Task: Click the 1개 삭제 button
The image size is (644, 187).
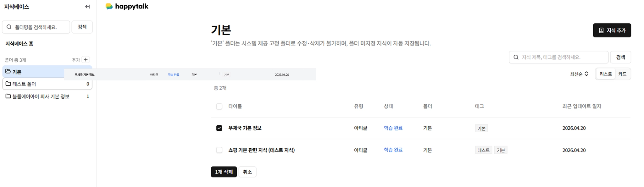Action: [x=224, y=172]
